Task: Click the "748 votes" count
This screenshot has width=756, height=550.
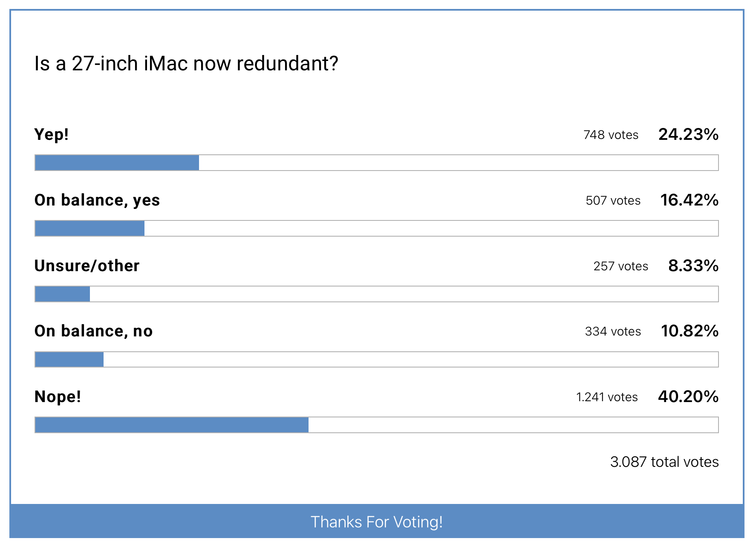Action: [611, 135]
